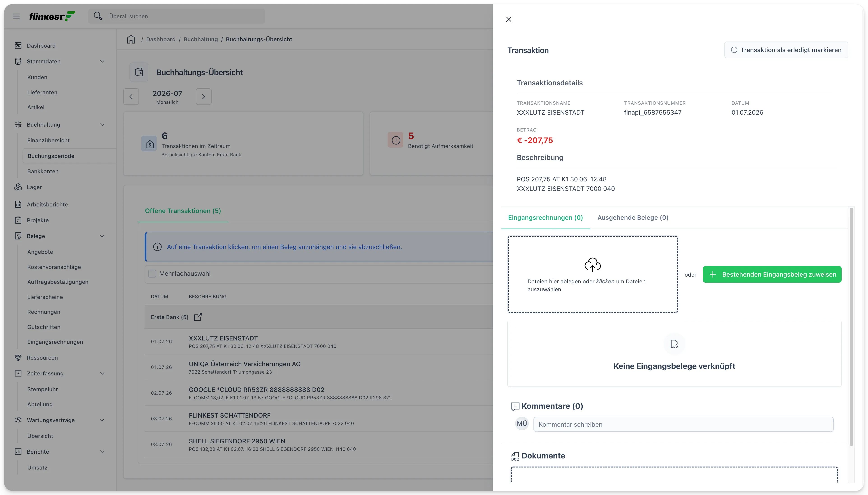Switch to Eingangsrechnungen (0) tab
Screen dimensions: 868x495
(545, 217)
